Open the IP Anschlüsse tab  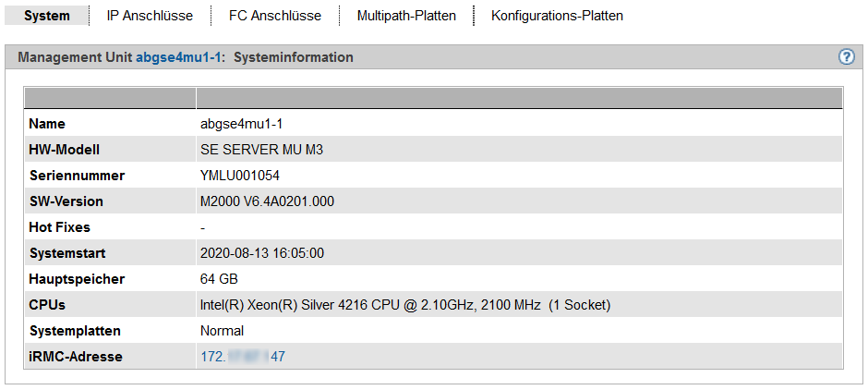(150, 16)
